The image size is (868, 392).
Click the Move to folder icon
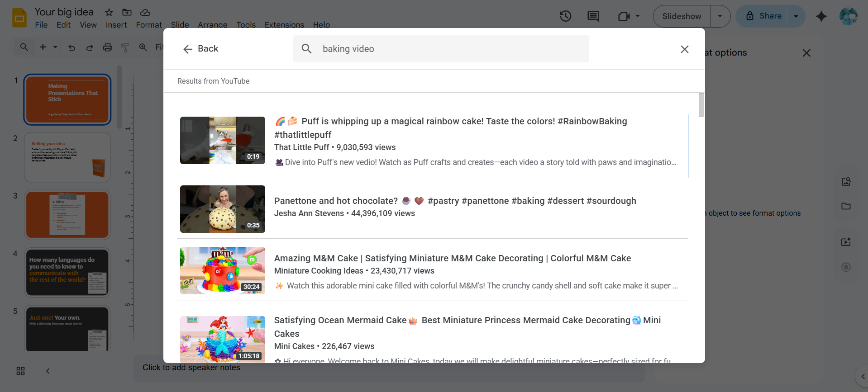127,12
